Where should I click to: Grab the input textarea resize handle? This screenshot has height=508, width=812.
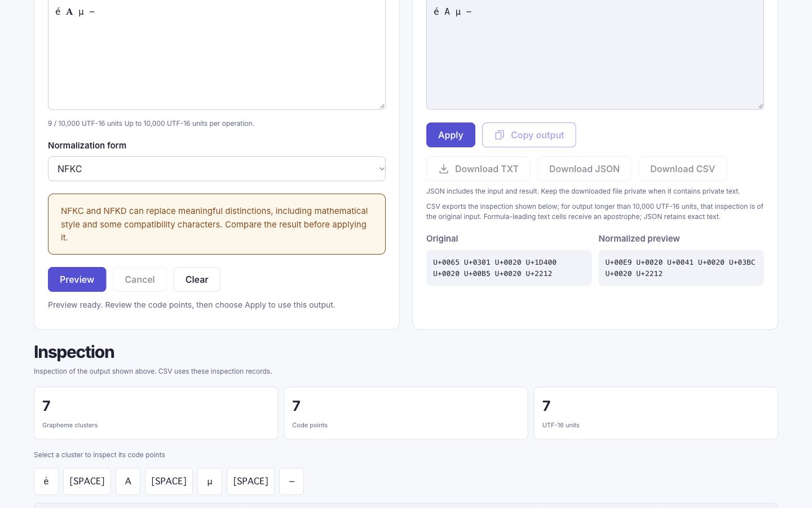[x=382, y=106]
